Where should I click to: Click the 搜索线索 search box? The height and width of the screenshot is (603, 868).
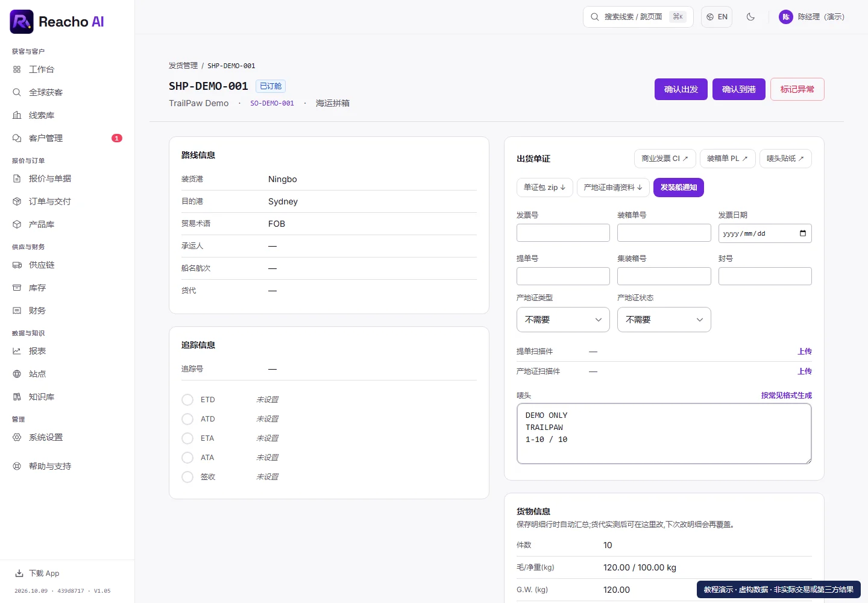click(638, 17)
